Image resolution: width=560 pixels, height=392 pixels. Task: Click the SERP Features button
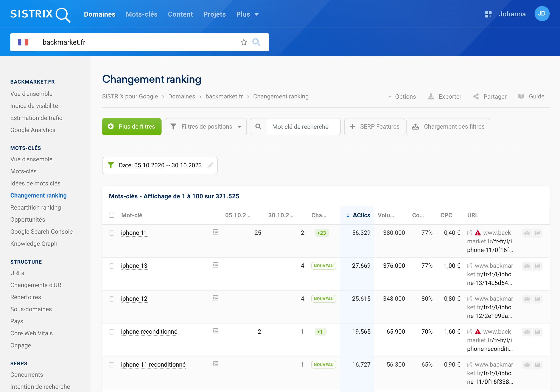click(x=375, y=127)
